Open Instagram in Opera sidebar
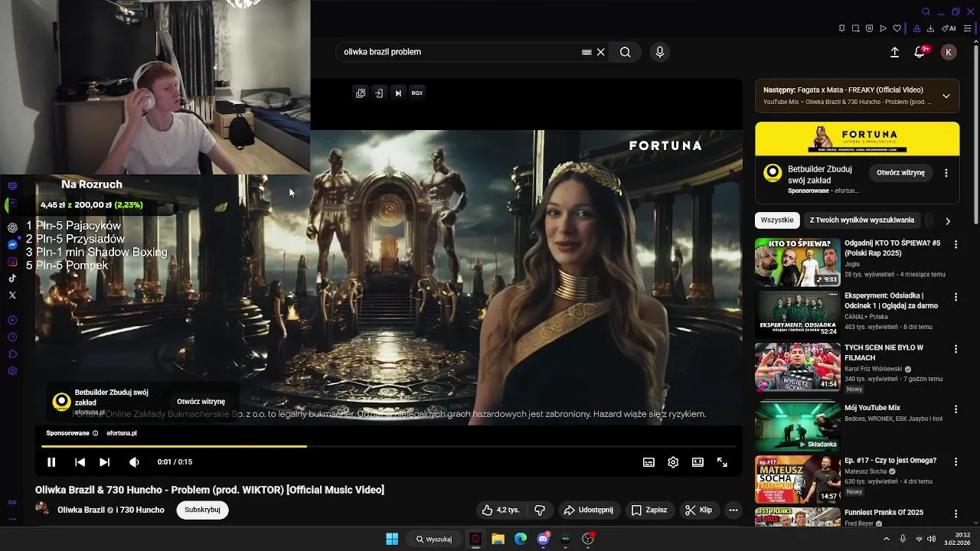The height and width of the screenshot is (551, 980). [12, 262]
